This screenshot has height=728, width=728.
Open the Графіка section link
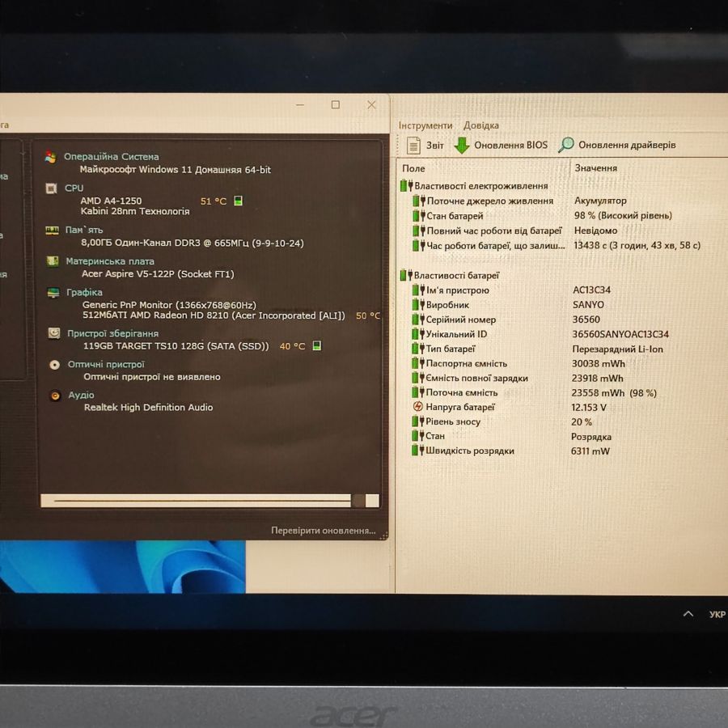(x=84, y=292)
